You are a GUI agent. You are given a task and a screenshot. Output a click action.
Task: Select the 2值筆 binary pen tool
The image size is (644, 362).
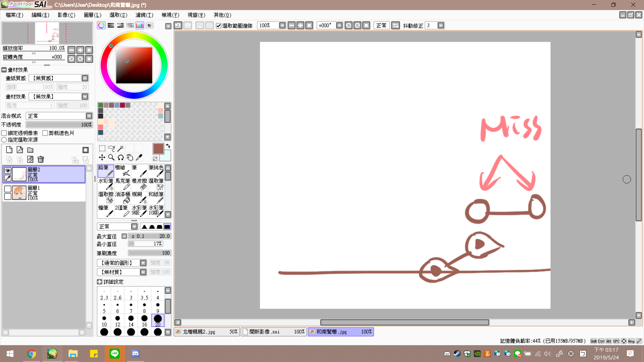click(x=122, y=211)
